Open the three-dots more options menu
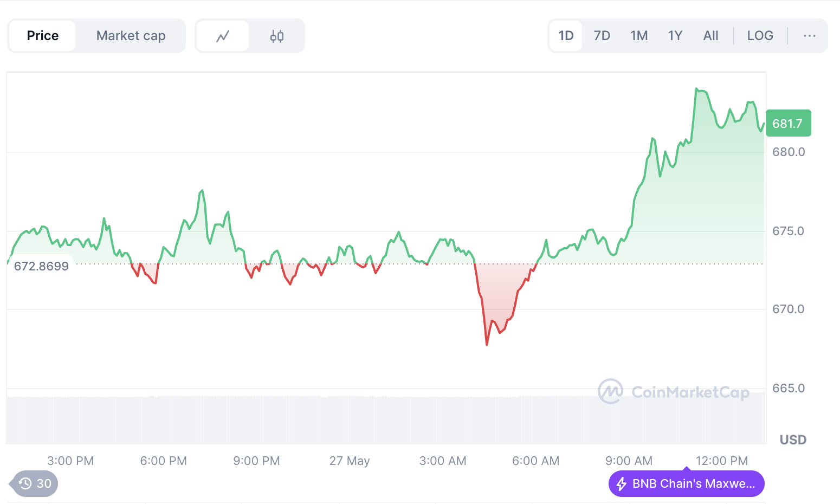Image resolution: width=840 pixels, height=504 pixels. coord(810,36)
